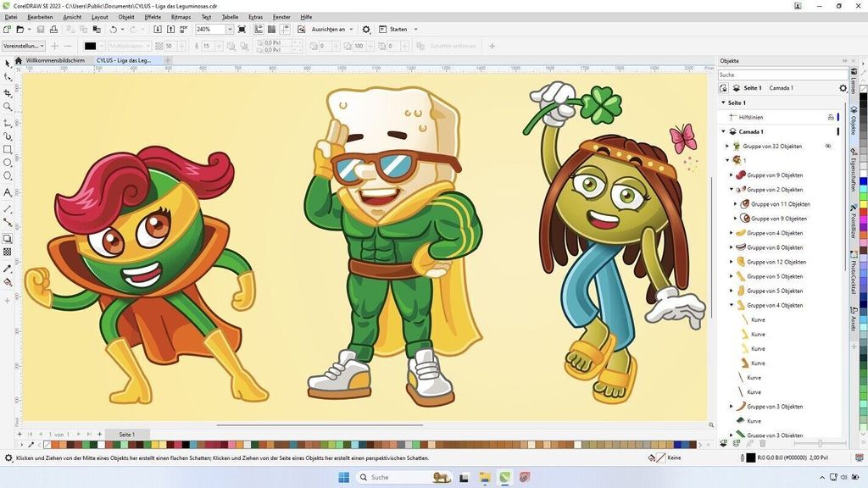Toggle lock on Hilfslinien layer
The image size is (868, 488).
pyautogui.click(x=831, y=117)
